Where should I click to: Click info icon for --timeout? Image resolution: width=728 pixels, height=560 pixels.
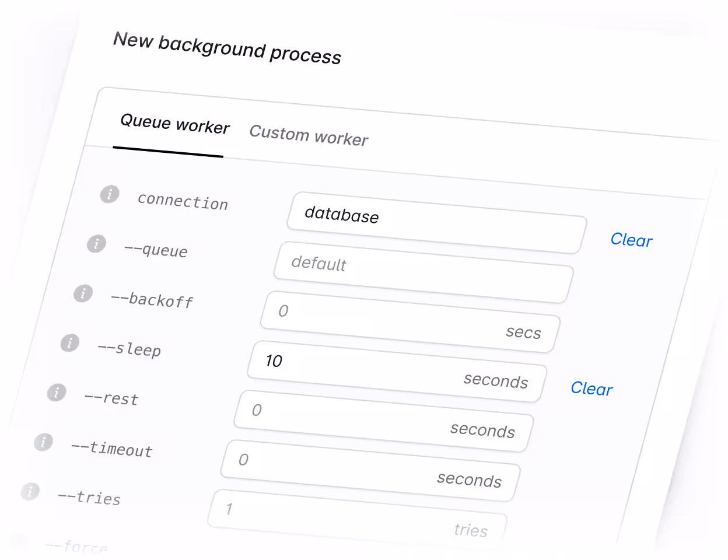(x=43, y=442)
